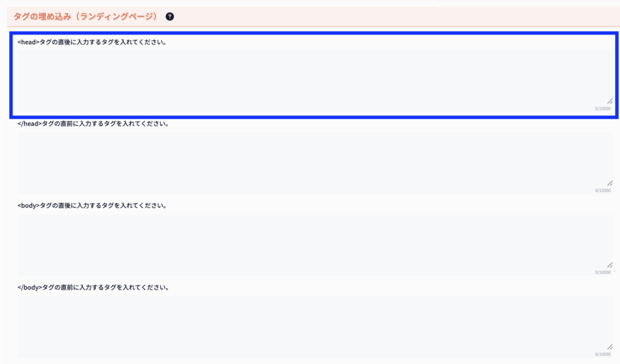Grab the resize handle of the <head> textarea
Viewport: 620px width, 364px height.
coord(610,101)
